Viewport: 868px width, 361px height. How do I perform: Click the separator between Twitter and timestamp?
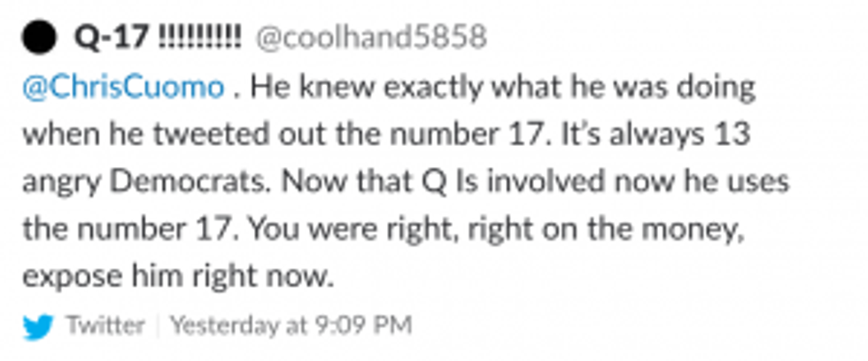158,326
